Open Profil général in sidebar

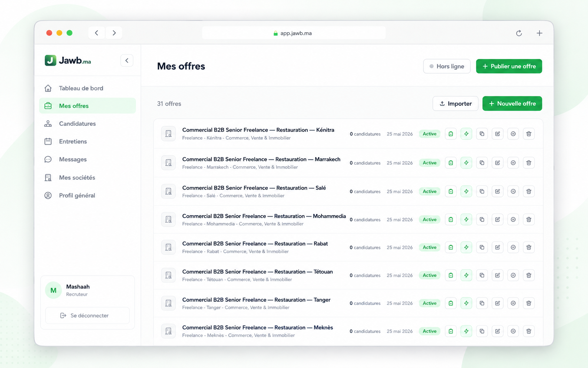click(x=87, y=195)
